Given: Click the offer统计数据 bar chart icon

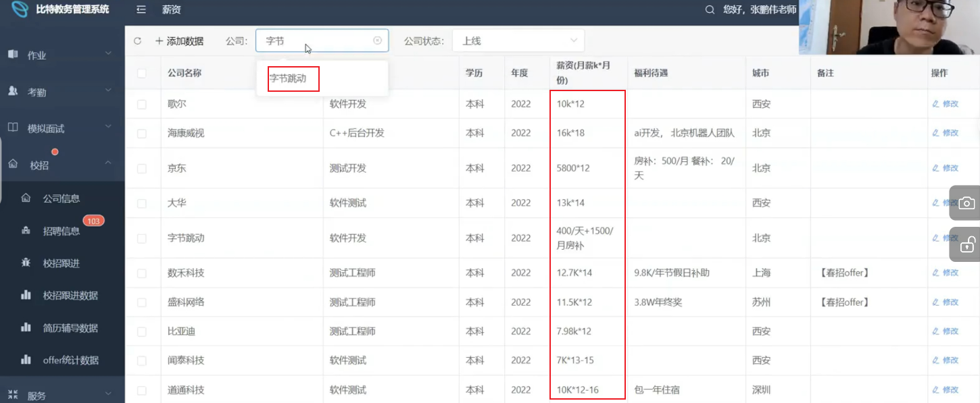Looking at the screenshot, I should click(x=26, y=360).
